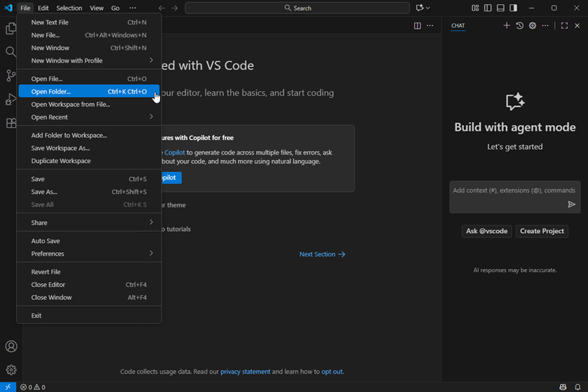Focus the chat input field

click(515, 197)
